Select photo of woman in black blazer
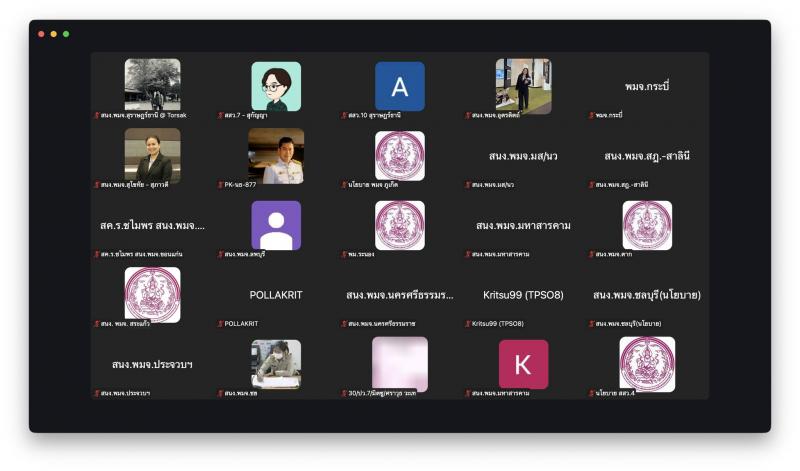Screen dimensions: 800x471 click(153, 156)
